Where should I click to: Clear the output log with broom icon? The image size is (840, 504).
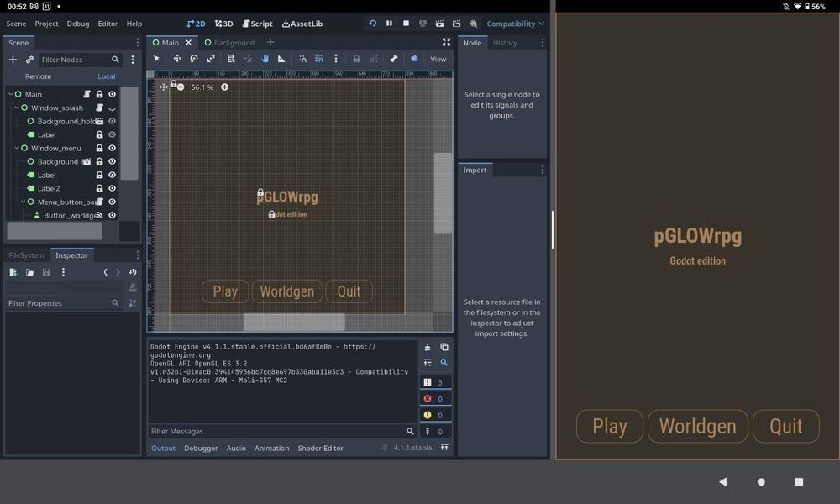point(428,347)
